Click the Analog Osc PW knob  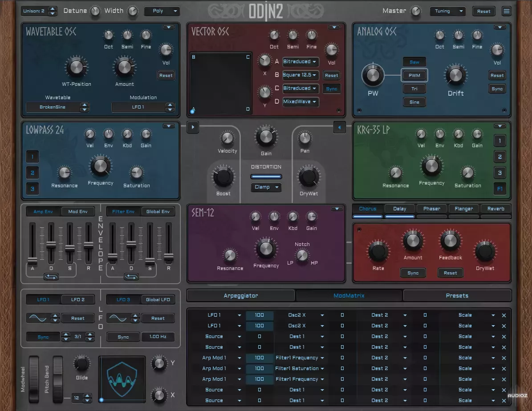(x=373, y=75)
